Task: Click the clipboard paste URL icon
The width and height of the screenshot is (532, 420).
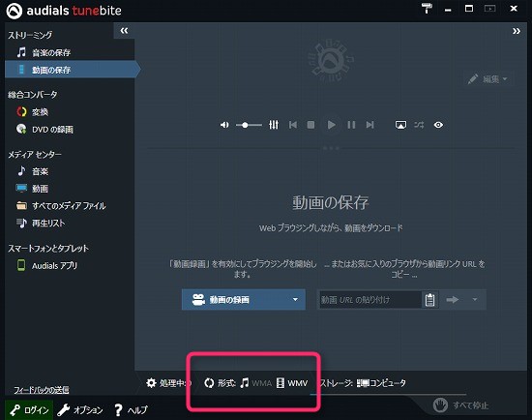Action: click(x=429, y=299)
